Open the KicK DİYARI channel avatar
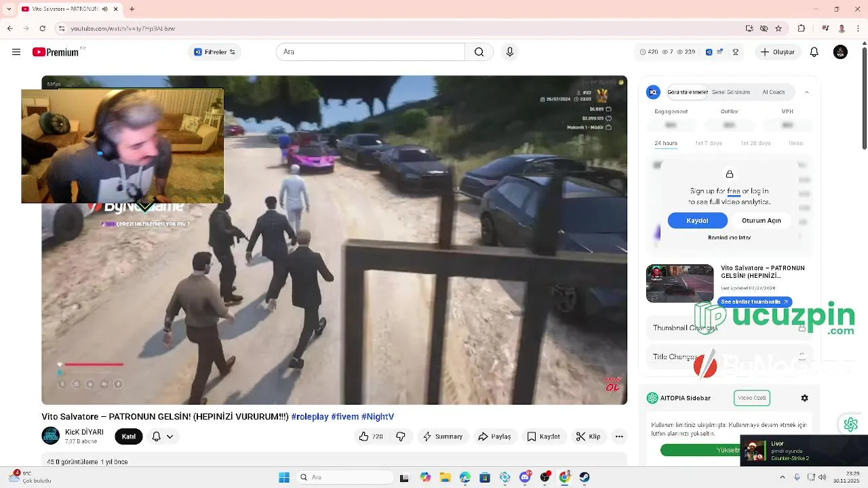The height and width of the screenshot is (488, 868). coord(50,436)
